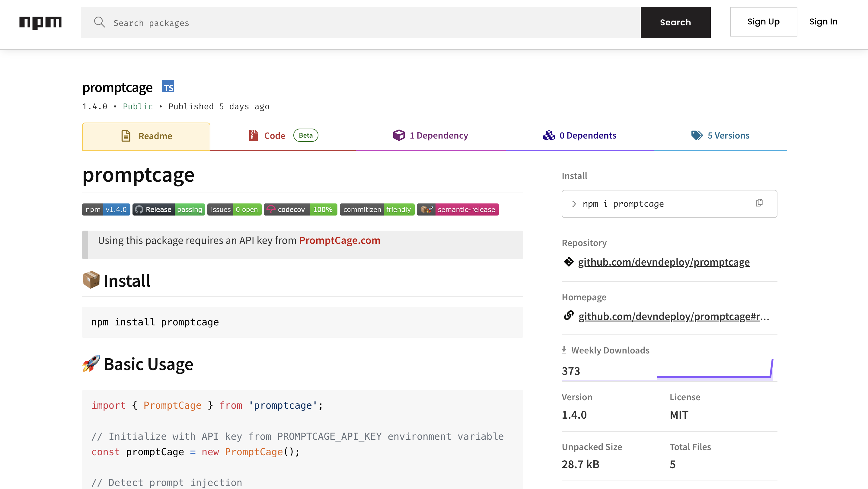Click the npm v1.4.0 badge

point(106,209)
